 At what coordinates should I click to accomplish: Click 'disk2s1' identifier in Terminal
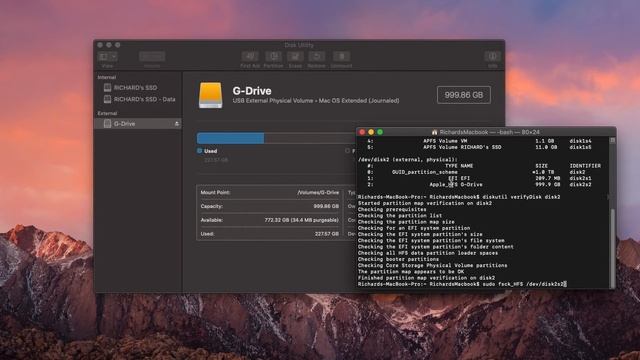click(580, 178)
